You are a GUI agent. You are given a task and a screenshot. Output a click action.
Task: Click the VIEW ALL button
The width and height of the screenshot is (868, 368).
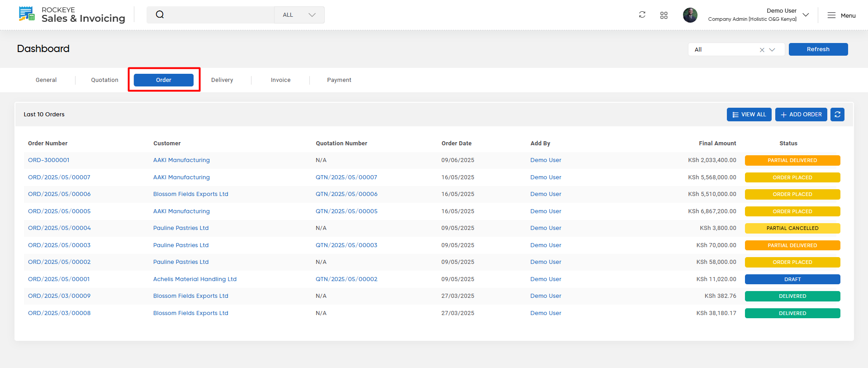[749, 115]
